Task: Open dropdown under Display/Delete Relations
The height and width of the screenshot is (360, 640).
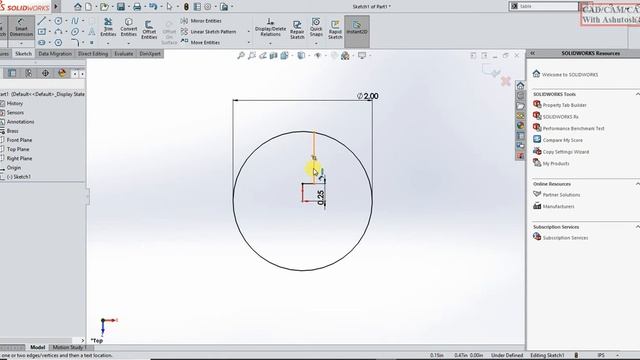Action: (x=270, y=43)
